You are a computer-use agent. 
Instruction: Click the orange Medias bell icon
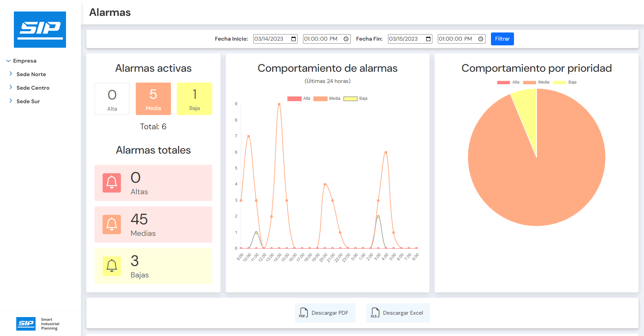coord(112,225)
